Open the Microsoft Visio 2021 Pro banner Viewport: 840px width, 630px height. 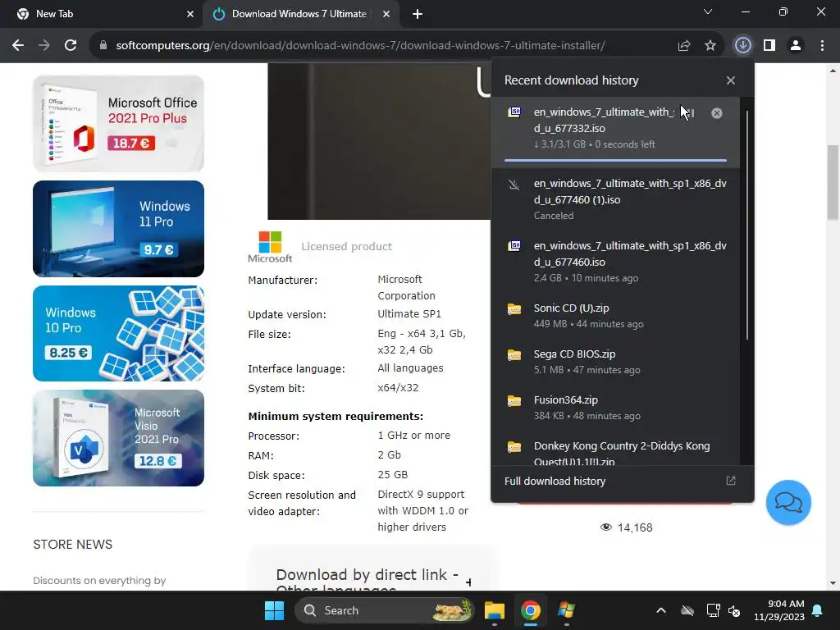tap(118, 438)
